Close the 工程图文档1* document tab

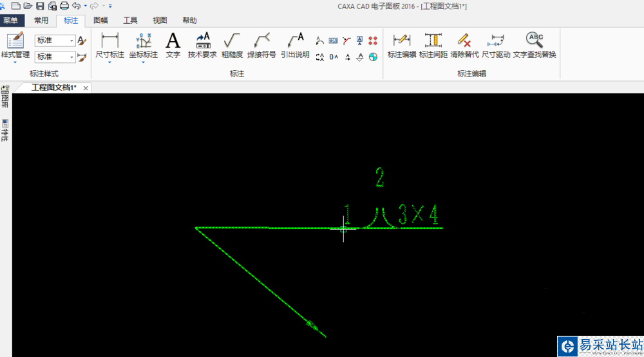(x=86, y=88)
